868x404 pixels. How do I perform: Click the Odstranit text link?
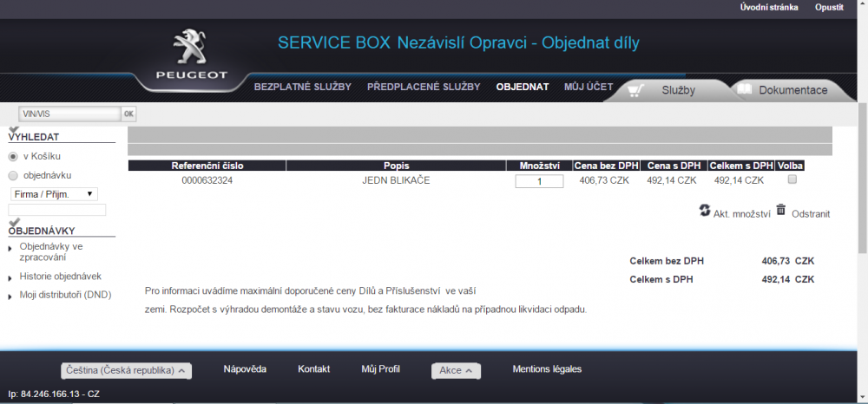811,214
